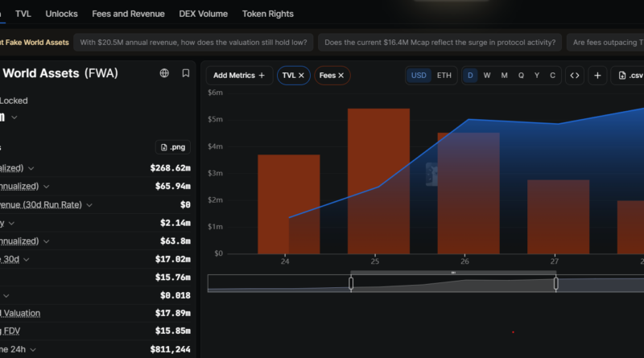Expand the Revenue 30d Run Rate row
Image resolution: width=644 pixels, height=358 pixels.
[89, 205]
